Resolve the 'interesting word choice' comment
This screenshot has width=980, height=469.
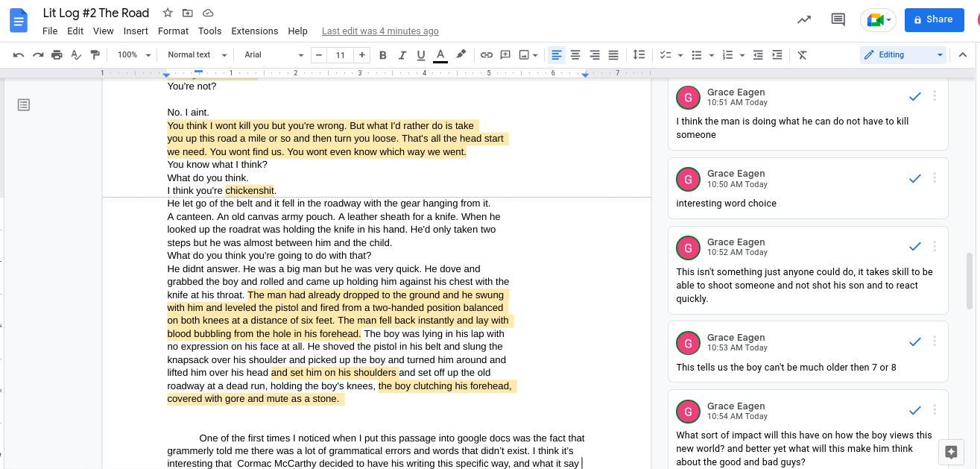click(x=915, y=178)
